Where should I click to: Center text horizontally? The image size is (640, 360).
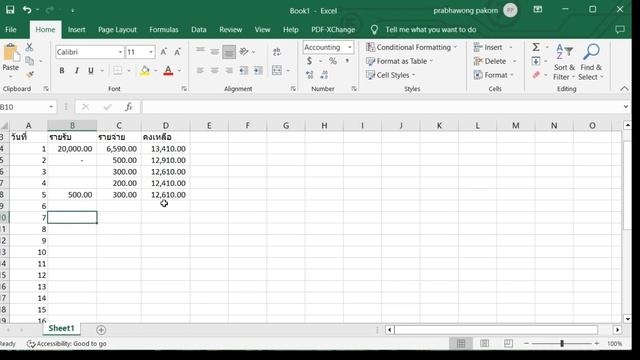click(x=214, y=71)
